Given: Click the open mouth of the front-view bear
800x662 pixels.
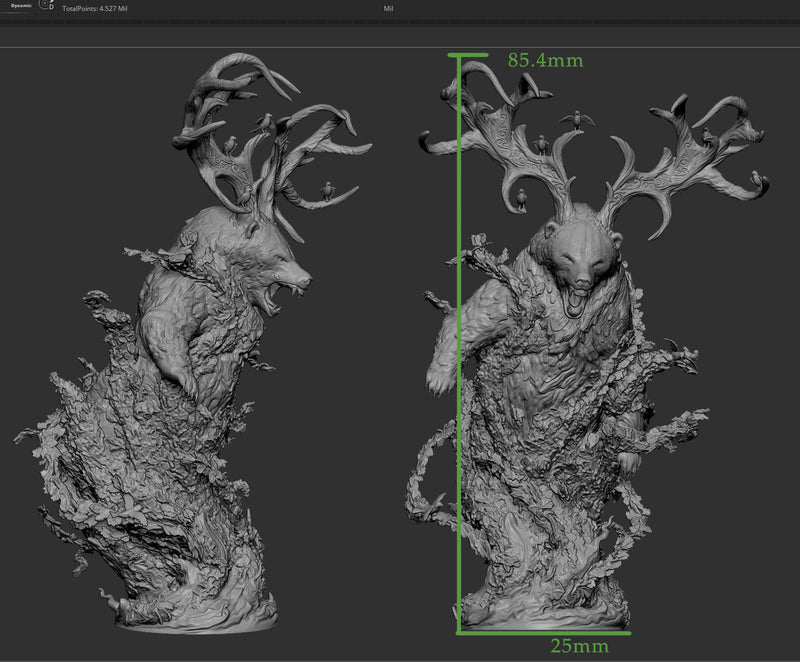Looking at the screenshot, I should (577, 300).
